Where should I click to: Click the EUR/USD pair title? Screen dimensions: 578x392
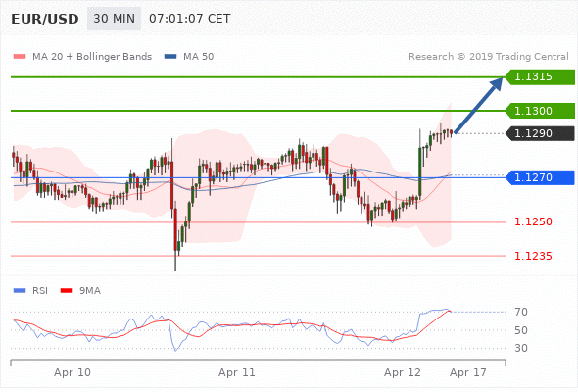click(45, 19)
